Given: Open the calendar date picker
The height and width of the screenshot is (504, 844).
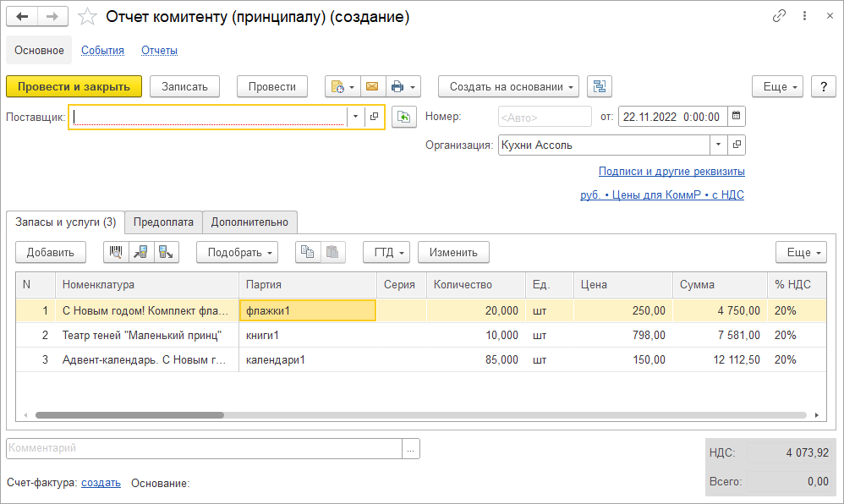Looking at the screenshot, I should (x=736, y=117).
